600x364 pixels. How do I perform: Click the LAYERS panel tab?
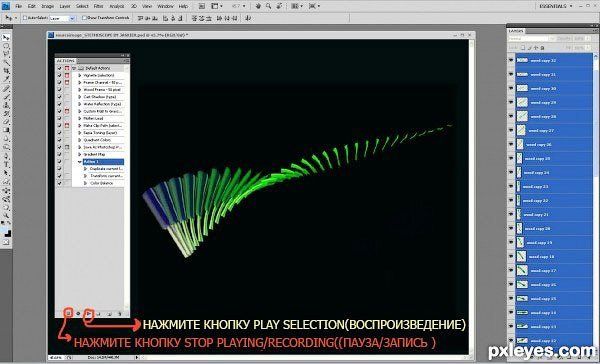click(517, 31)
